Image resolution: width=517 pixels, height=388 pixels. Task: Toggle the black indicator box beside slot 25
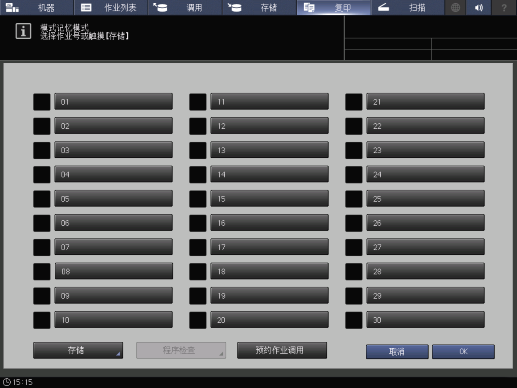354,199
